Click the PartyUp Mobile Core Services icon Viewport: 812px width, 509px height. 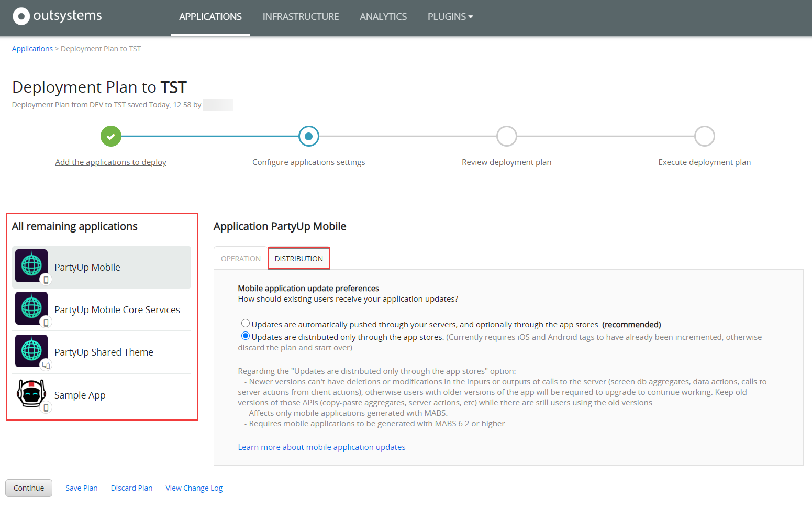[31, 308]
